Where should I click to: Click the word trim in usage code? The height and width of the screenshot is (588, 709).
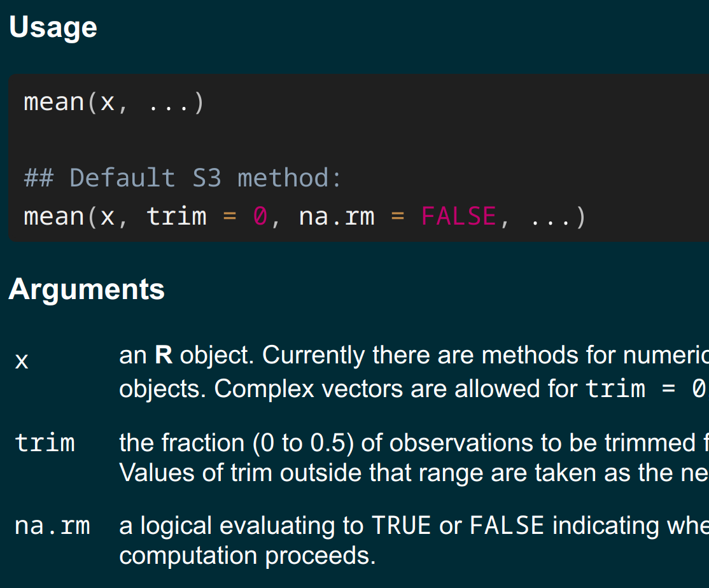point(176,216)
